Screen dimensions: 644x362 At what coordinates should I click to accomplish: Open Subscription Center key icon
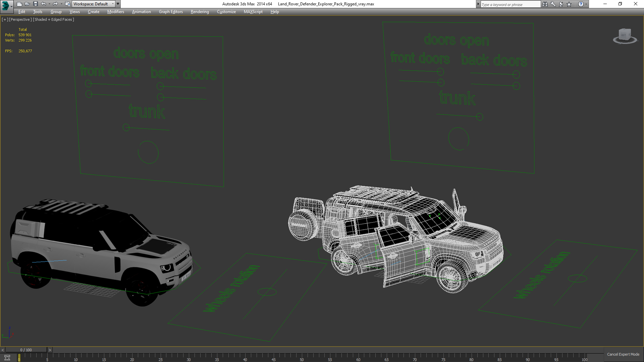pyautogui.click(x=553, y=4)
